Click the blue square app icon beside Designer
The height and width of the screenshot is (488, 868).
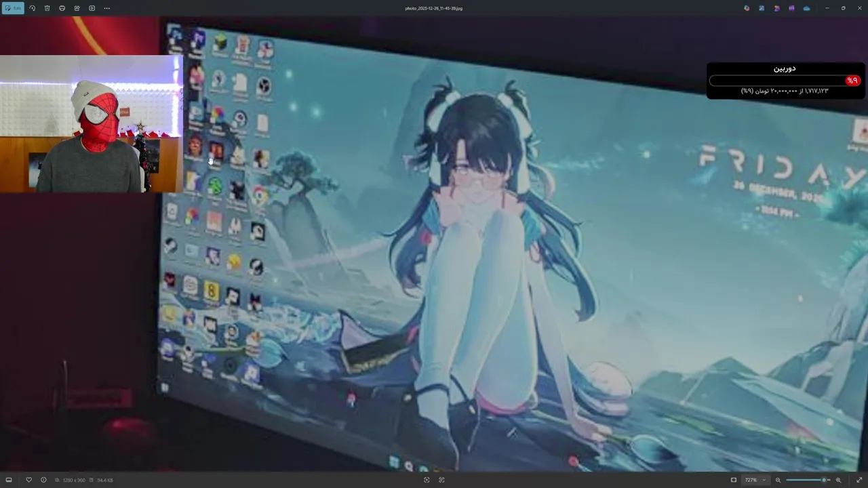coord(762,8)
